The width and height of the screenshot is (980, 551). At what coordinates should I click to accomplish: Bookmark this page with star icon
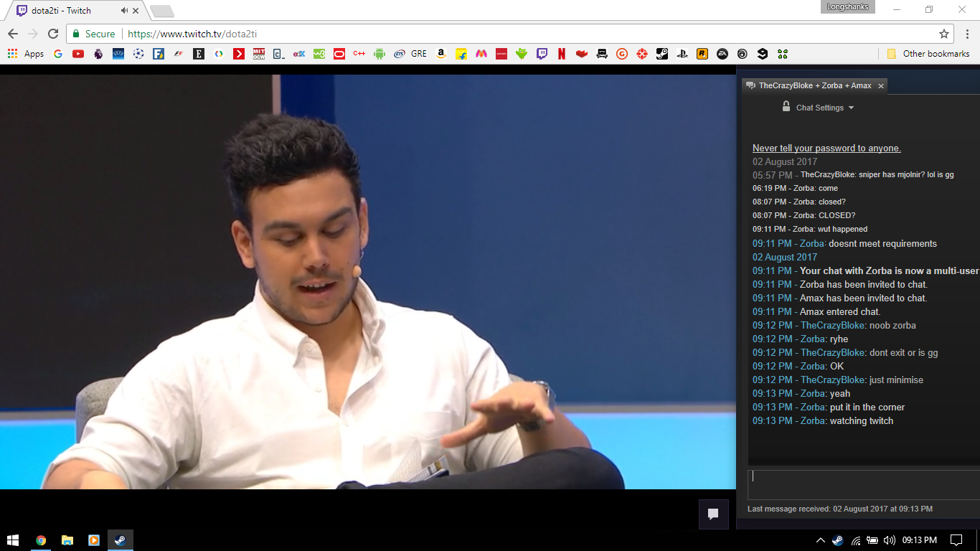(944, 34)
